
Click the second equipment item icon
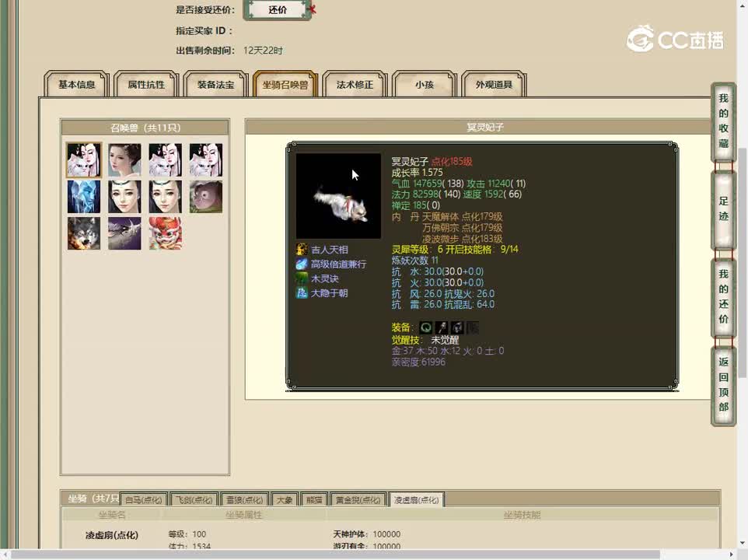[x=441, y=327]
